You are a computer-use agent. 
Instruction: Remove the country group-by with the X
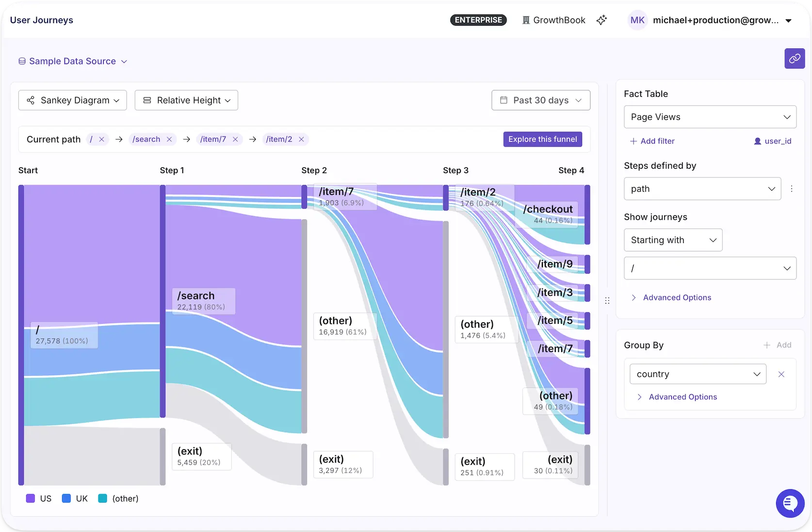[x=781, y=374]
